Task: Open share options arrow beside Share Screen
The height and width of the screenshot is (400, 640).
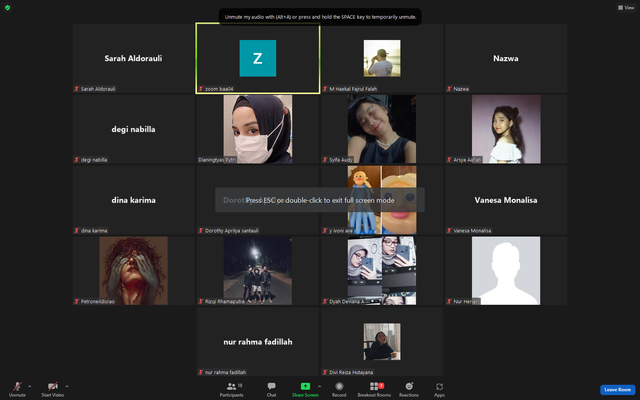Action: 319,386
